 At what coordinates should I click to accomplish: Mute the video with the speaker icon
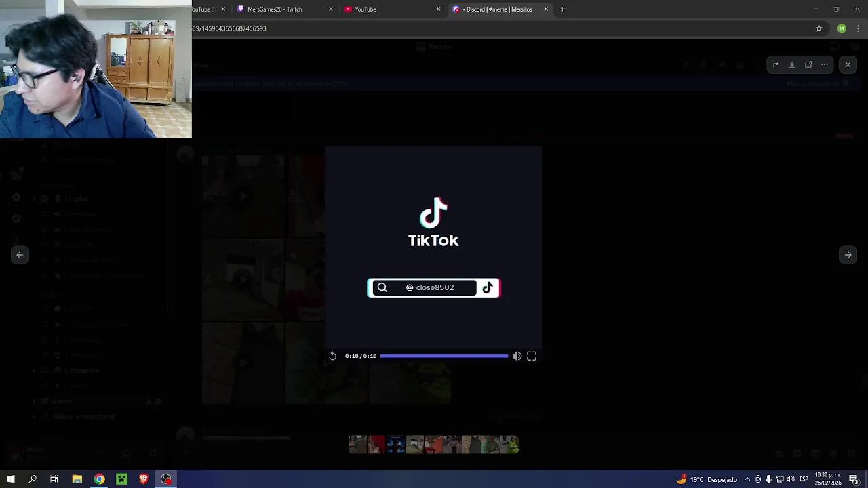point(517,356)
